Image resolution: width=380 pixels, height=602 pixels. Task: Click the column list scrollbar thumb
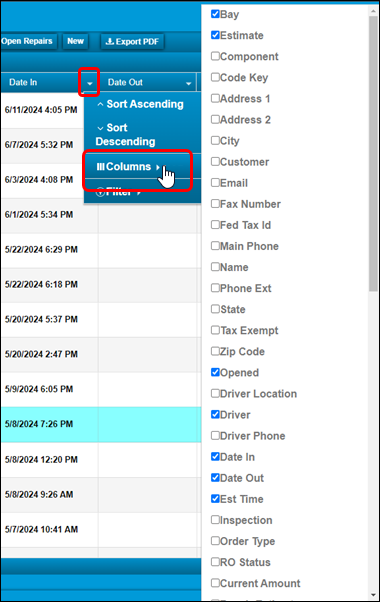(373, 154)
